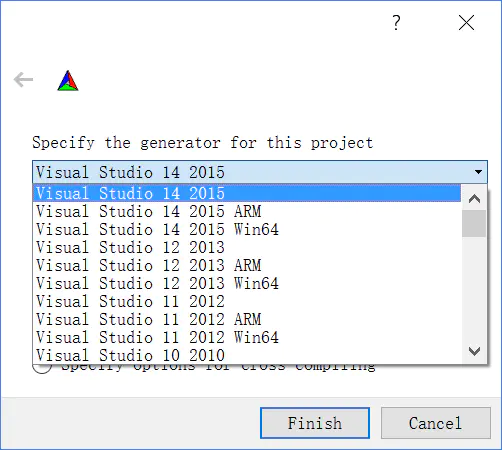The image size is (502, 450).
Task: Choose Visual Studio 14 2015 ARM
Action: pyautogui.click(x=247, y=211)
